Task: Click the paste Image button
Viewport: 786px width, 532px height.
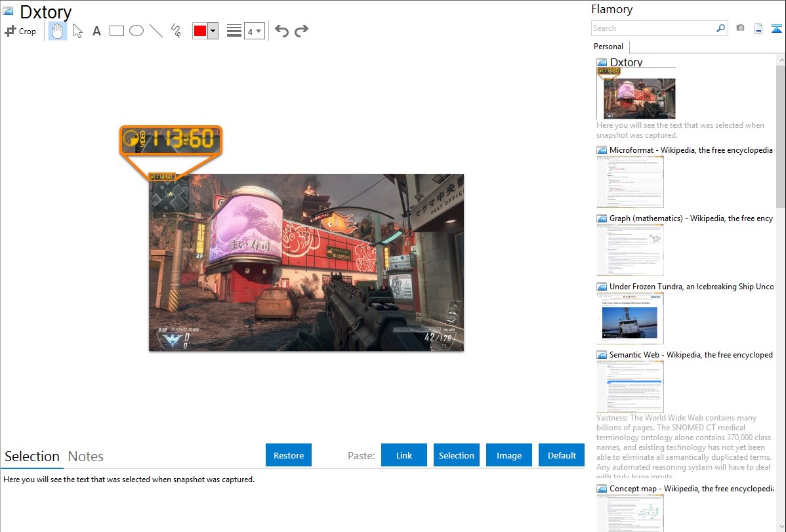Action: (508, 455)
